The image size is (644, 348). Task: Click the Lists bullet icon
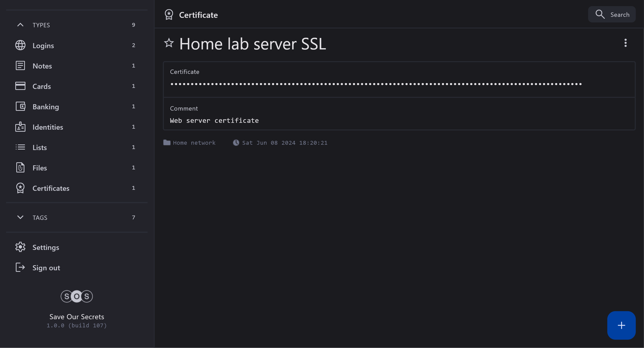click(x=20, y=147)
